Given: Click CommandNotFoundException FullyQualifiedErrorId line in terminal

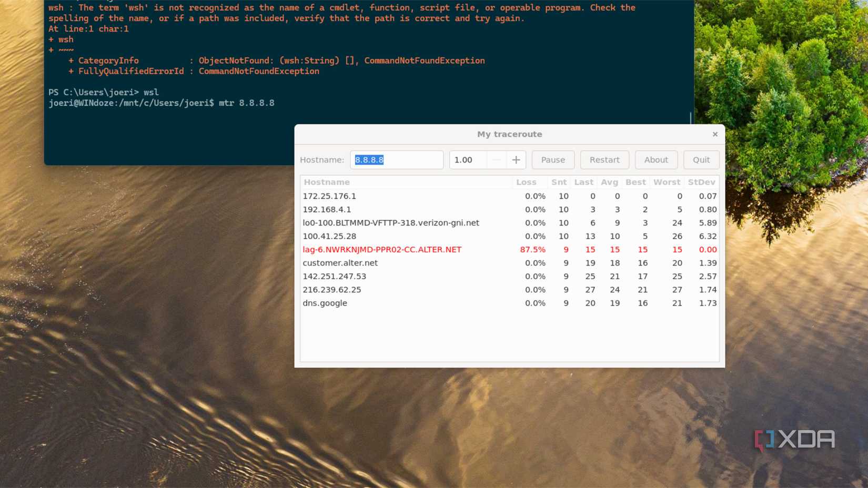Looking at the screenshot, I should 194,72.
